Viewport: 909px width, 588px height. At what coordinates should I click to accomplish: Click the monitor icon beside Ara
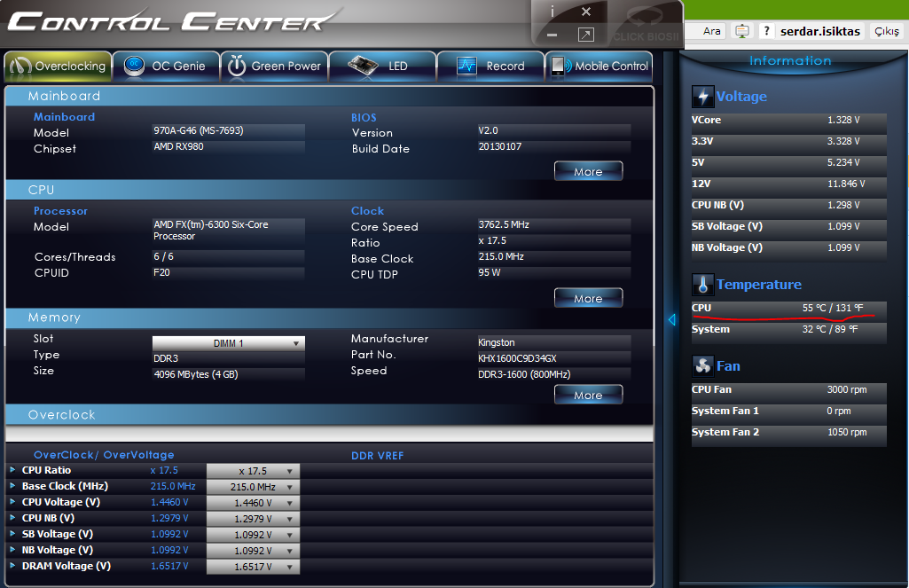coord(742,31)
